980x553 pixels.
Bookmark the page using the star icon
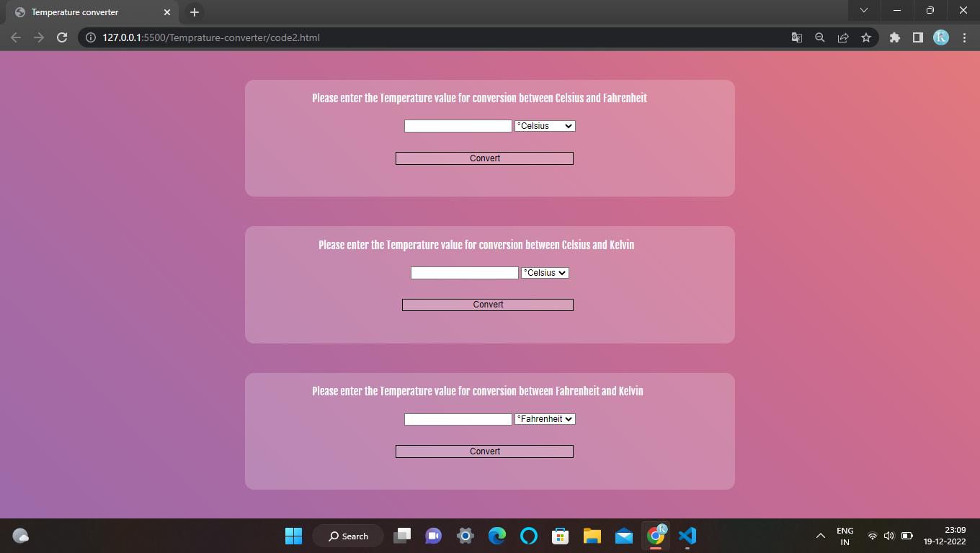(x=865, y=37)
